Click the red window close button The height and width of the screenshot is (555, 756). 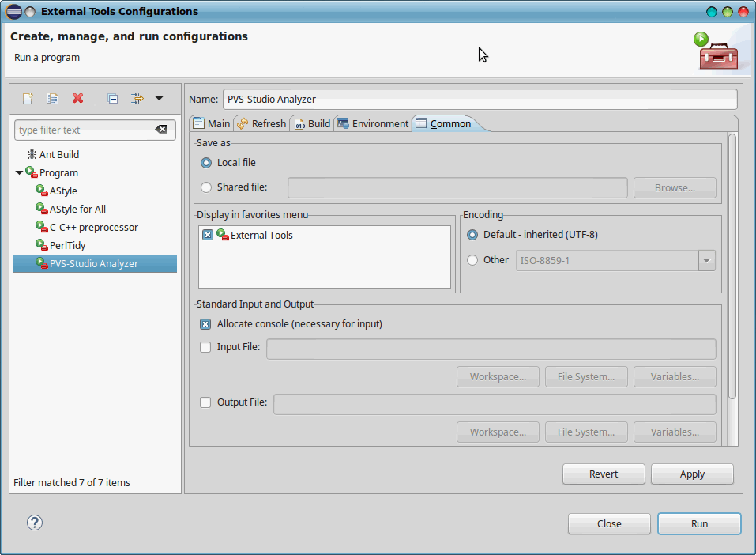tap(743, 12)
